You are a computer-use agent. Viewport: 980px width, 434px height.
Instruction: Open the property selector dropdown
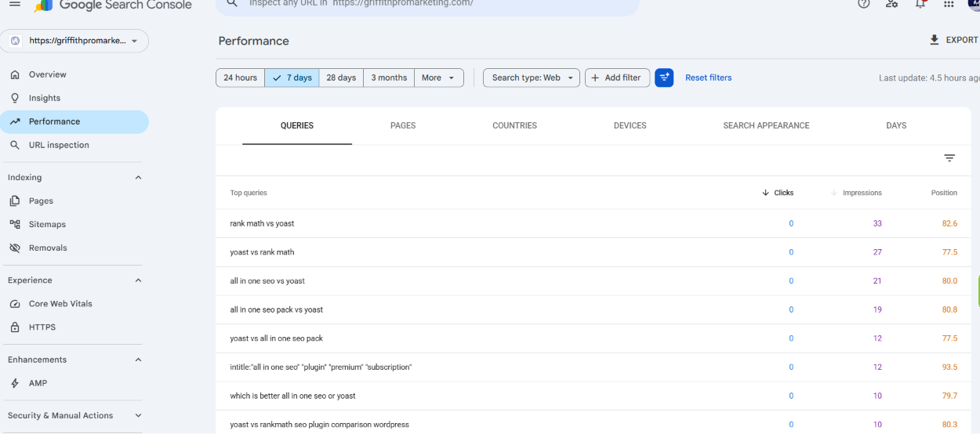point(74,41)
